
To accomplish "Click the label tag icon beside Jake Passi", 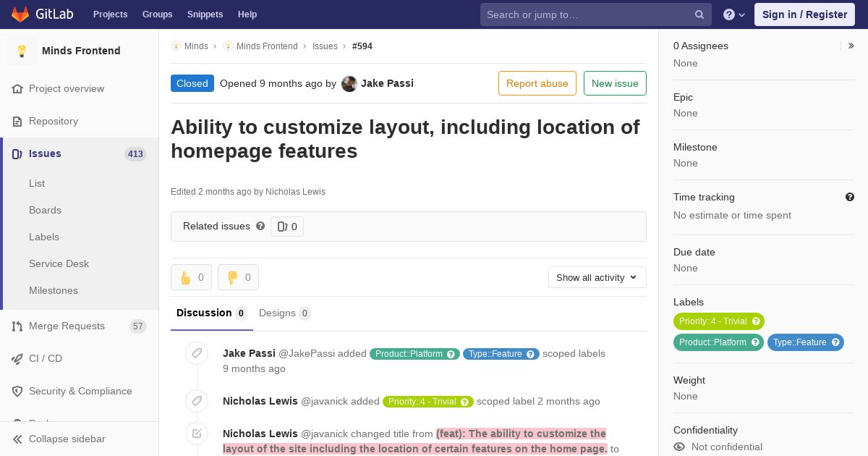I will [197, 353].
